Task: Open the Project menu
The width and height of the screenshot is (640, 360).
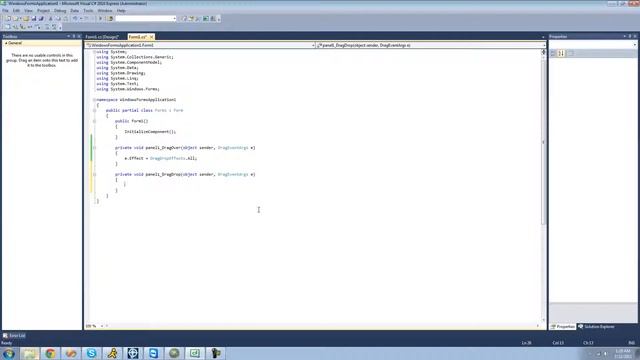Action: point(43,11)
